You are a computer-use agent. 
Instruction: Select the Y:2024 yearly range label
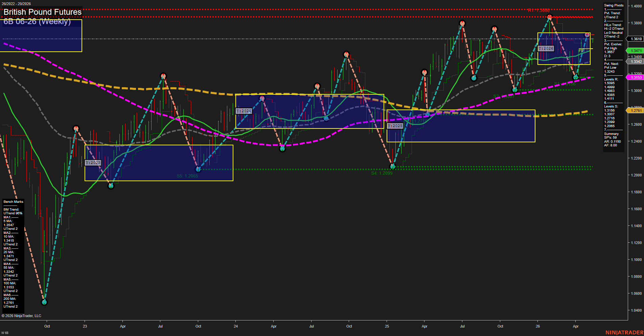click(244, 111)
